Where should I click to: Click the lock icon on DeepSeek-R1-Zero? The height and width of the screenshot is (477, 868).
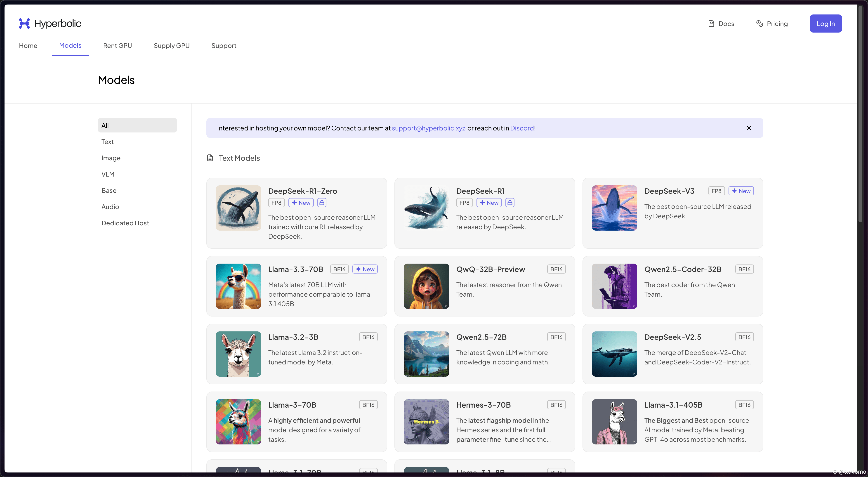tap(322, 203)
